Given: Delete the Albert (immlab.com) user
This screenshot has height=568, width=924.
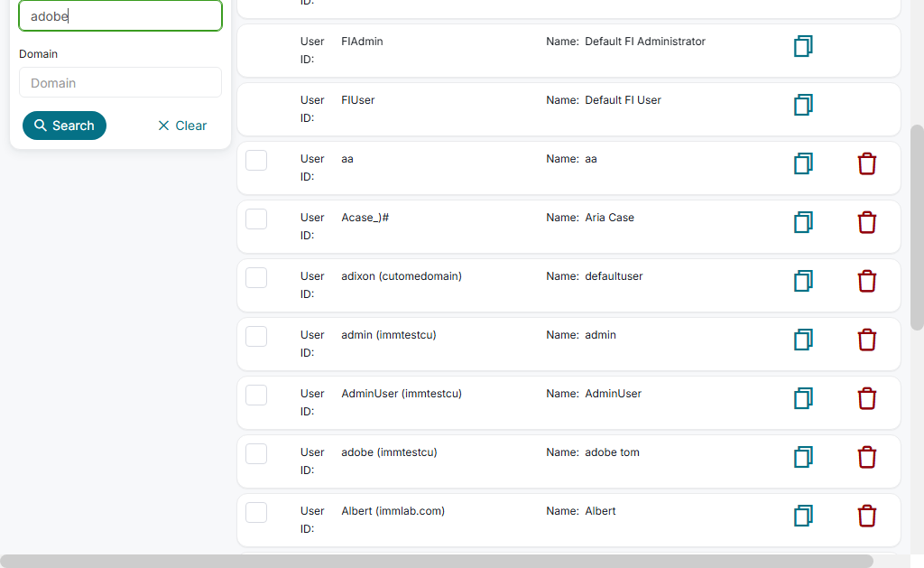Looking at the screenshot, I should pos(866,516).
